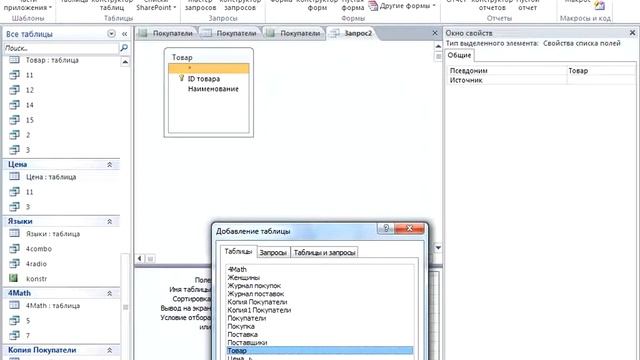Open the Все таблицы category dropdown
The image size is (640, 360).
tap(111, 34)
